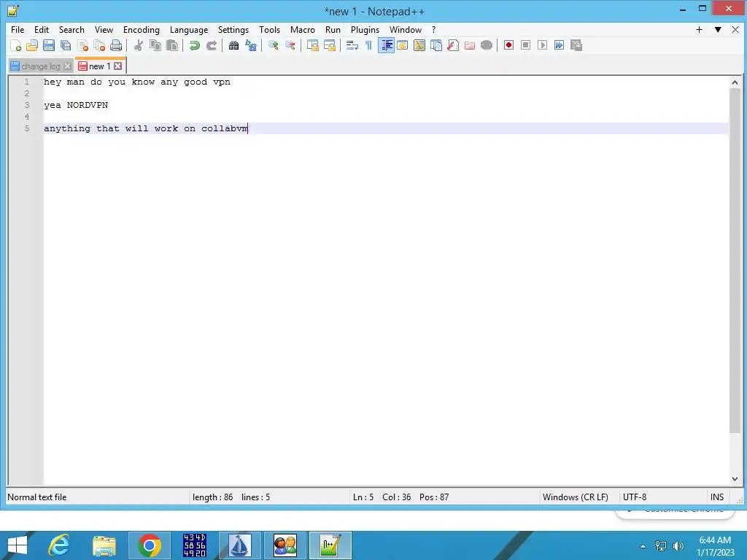The height and width of the screenshot is (560, 747).
Task: Toggle the Function List panel icon
Action: [x=452, y=45]
